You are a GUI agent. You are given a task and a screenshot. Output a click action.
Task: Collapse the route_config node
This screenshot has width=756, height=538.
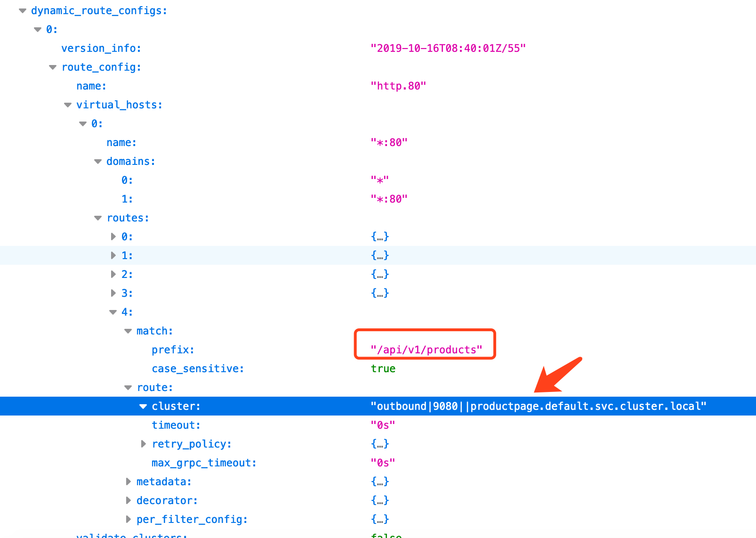point(53,67)
